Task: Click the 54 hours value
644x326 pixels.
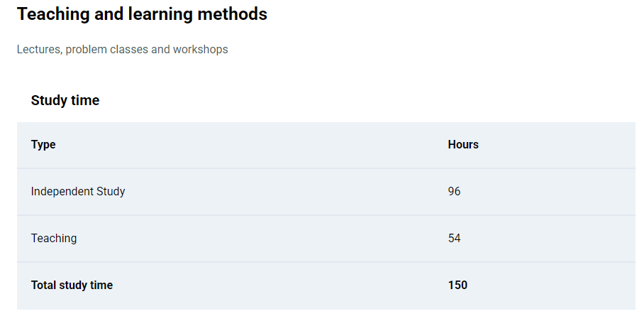Action: pyautogui.click(x=454, y=239)
